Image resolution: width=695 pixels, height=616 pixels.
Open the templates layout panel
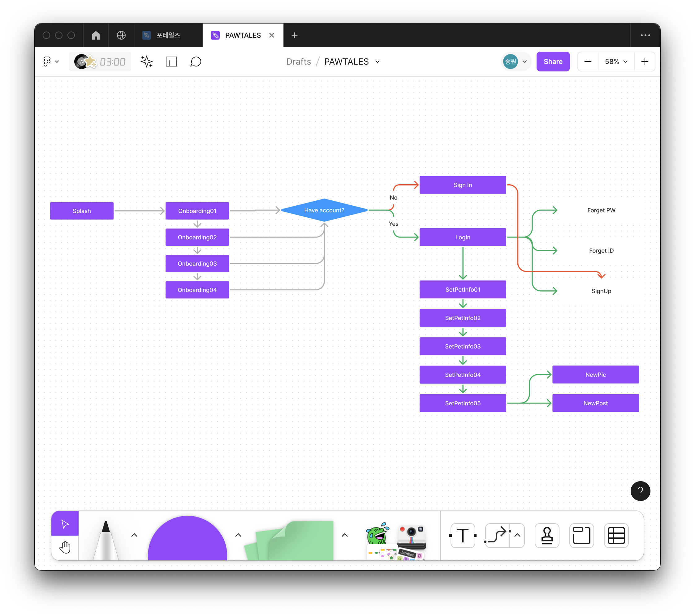tap(171, 62)
